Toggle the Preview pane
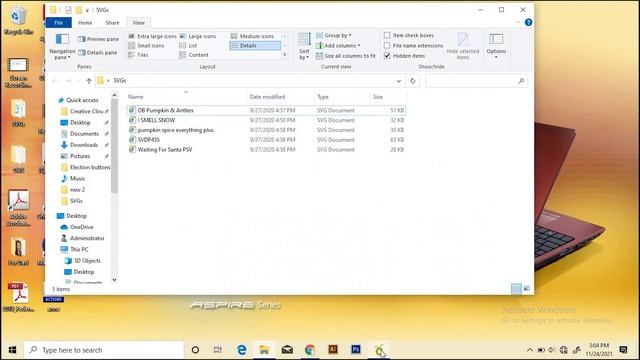Viewport: 640px width, 360px height. coord(98,39)
